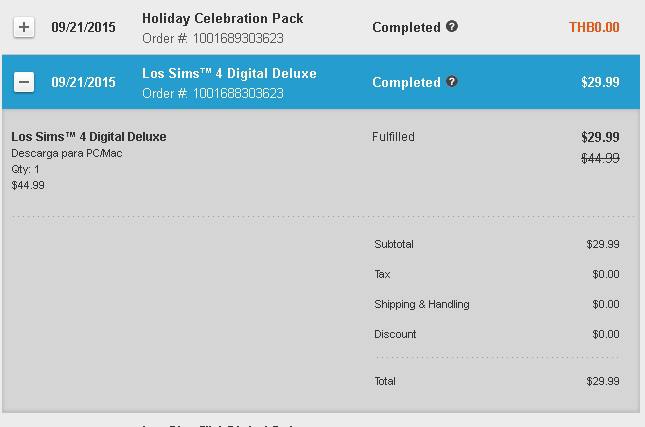Expand the Holiday Celebration Pack order
Image resolution: width=645 pixels, height=427 pixels.
pyautogui.click(x=24, y=27)
